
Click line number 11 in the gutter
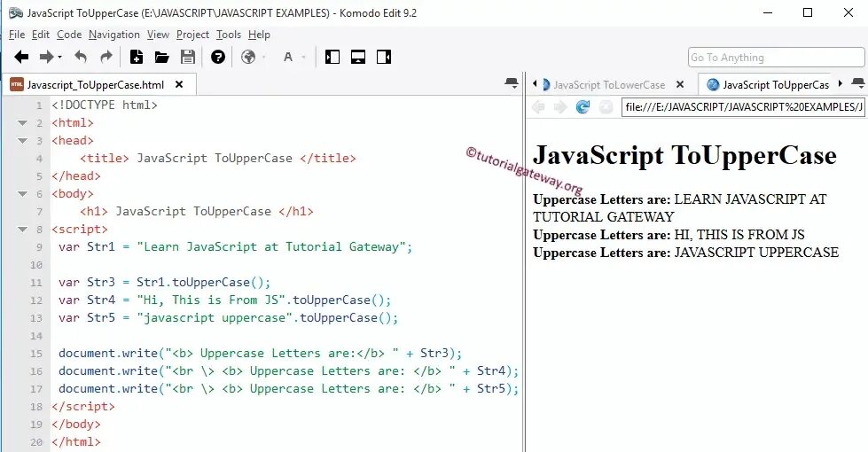coord(36,283)
